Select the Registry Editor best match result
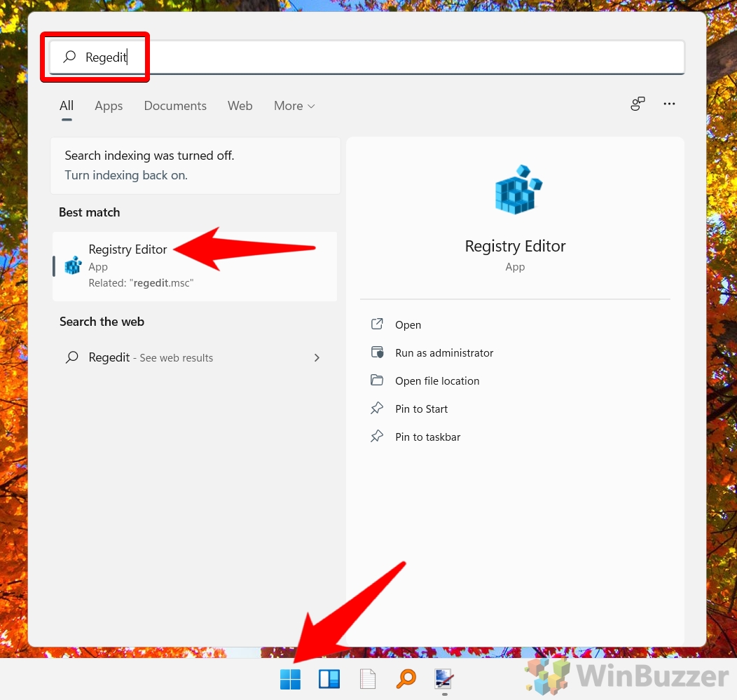Image resolution: width=737 pixels, height=700 pixels. (195, 266)
